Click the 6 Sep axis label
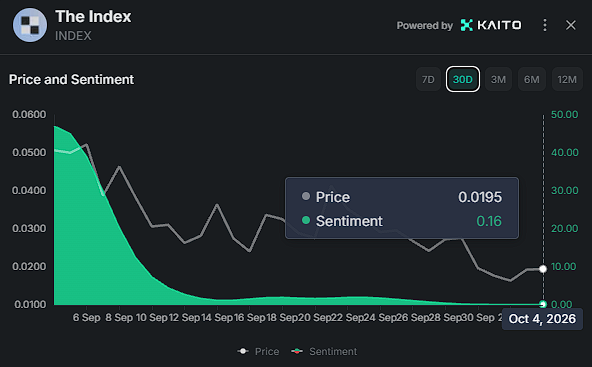This screenshot has height=367, width=592. 86,317
